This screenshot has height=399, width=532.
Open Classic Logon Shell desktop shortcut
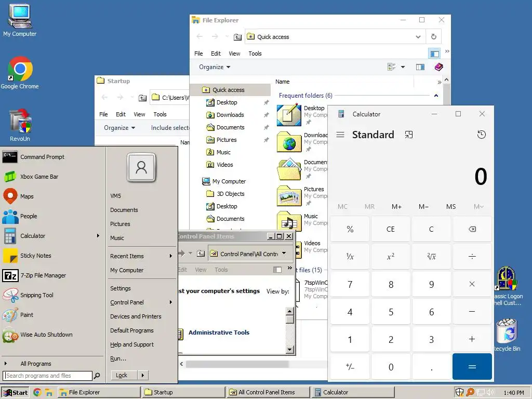pos(507,286)
